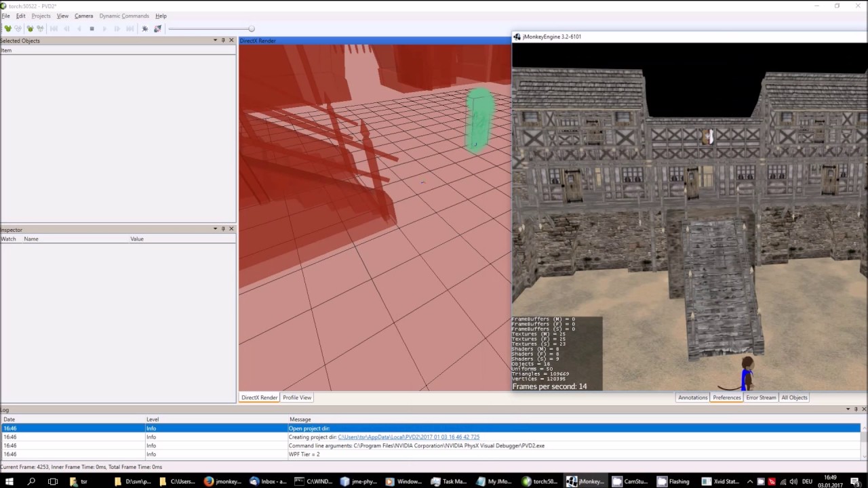Click the bug-shaped icon in PVD toolbar
The image size is (868, 488).
click(x=144, y=28)
